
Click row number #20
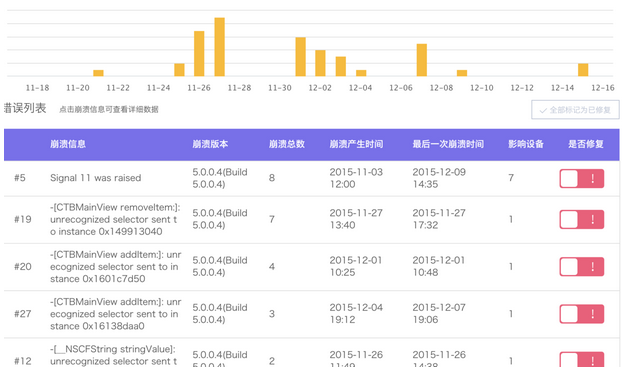23,267
